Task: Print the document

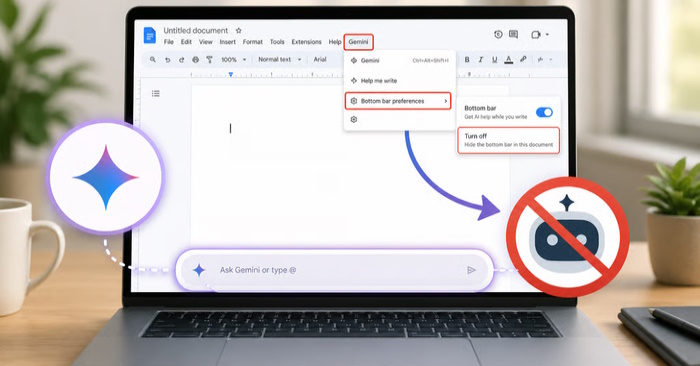Action: tap(196, 59)
